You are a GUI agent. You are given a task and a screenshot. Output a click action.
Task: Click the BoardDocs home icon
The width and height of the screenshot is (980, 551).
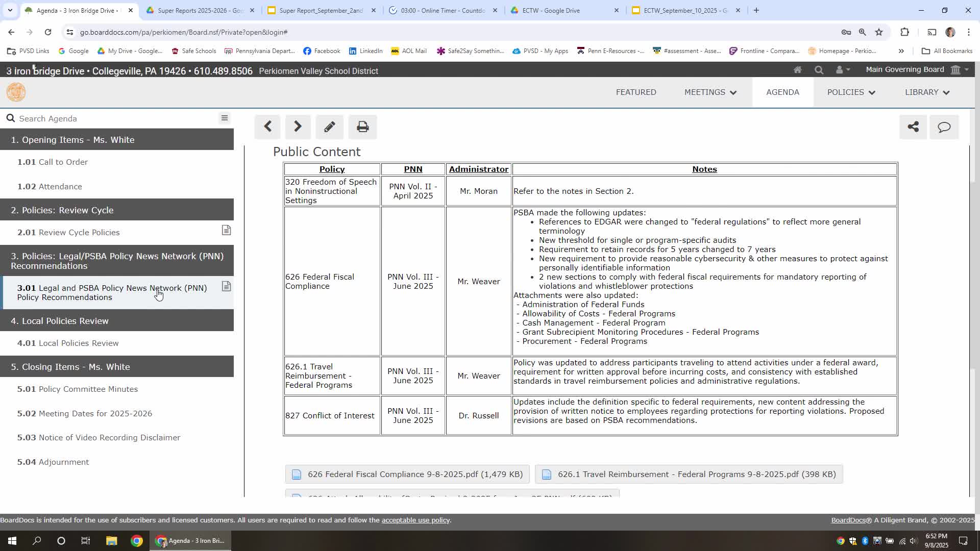point(797,70)
